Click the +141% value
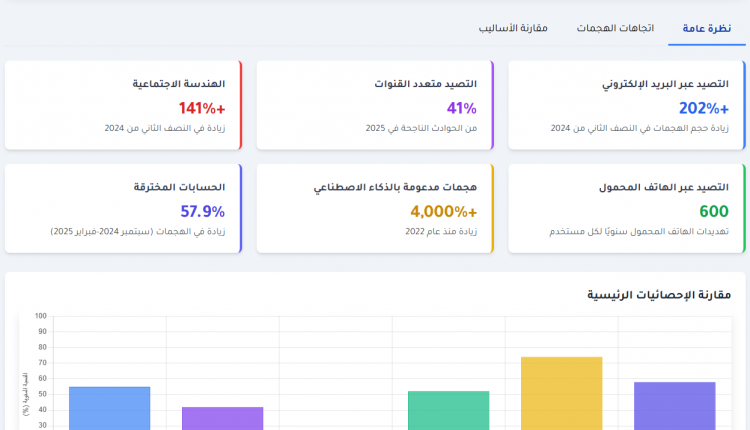The height and width of the screenshot is (430, 750). point(202,109)
